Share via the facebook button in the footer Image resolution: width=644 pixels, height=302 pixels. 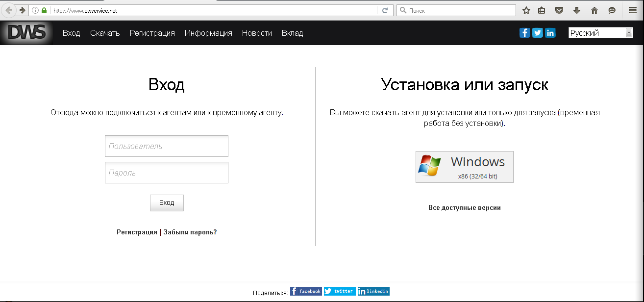coord(306,291)
